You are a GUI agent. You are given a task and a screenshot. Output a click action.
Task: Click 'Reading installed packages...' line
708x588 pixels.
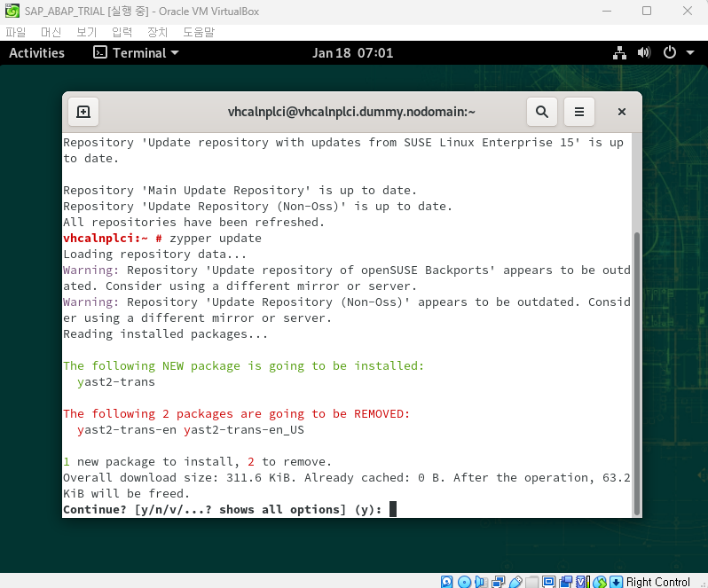point(165,334)
